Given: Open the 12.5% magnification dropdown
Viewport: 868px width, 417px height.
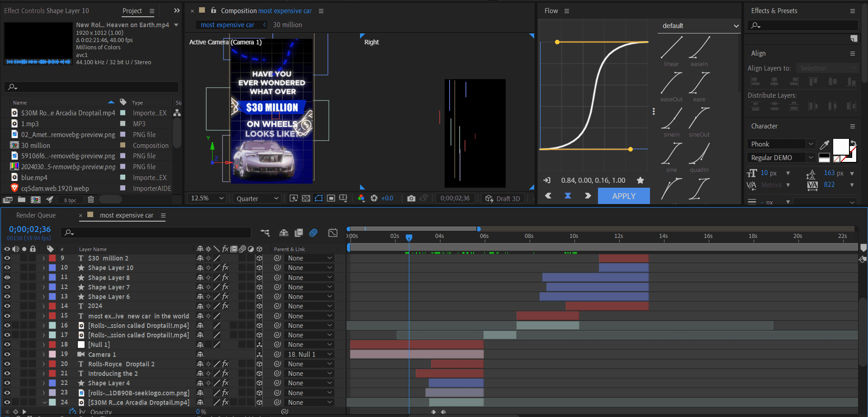Looking at the screenshot, I should (x=207, y=199).
